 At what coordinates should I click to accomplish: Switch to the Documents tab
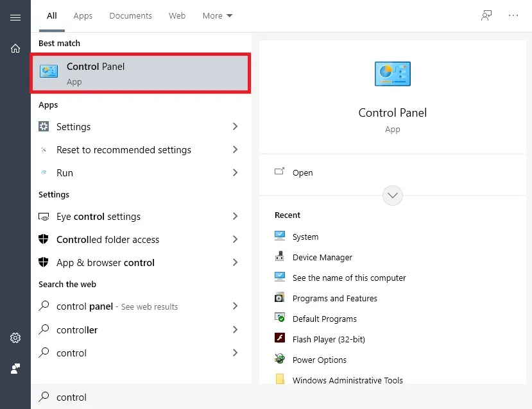(130, 15)
